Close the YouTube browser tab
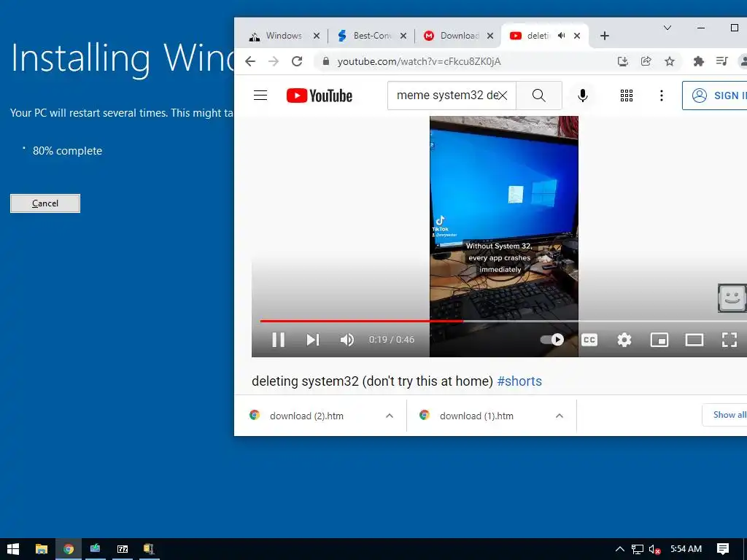This screenshot has width=747, height=560. [x=577, y=36]
